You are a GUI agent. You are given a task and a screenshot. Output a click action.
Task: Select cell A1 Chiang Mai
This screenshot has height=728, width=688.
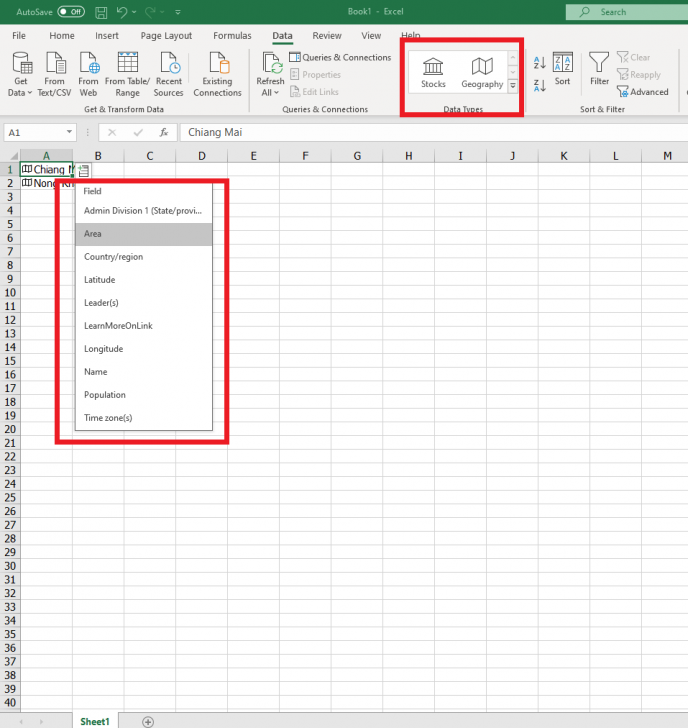[x=46, y=169]
